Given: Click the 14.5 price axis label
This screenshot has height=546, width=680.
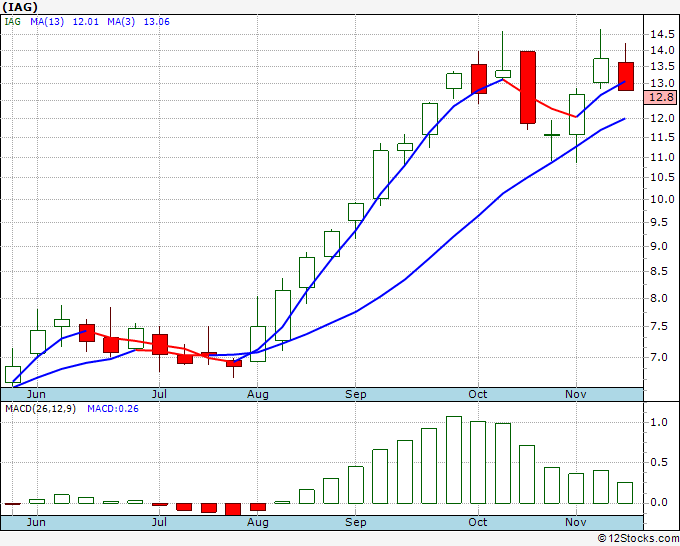Looking at the screenshot, I should (662, 34).
